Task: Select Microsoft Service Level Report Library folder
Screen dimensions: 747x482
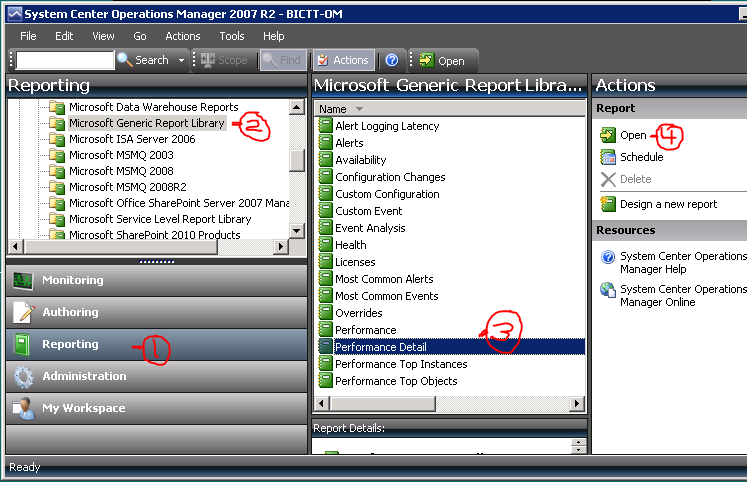Action: 160,219
